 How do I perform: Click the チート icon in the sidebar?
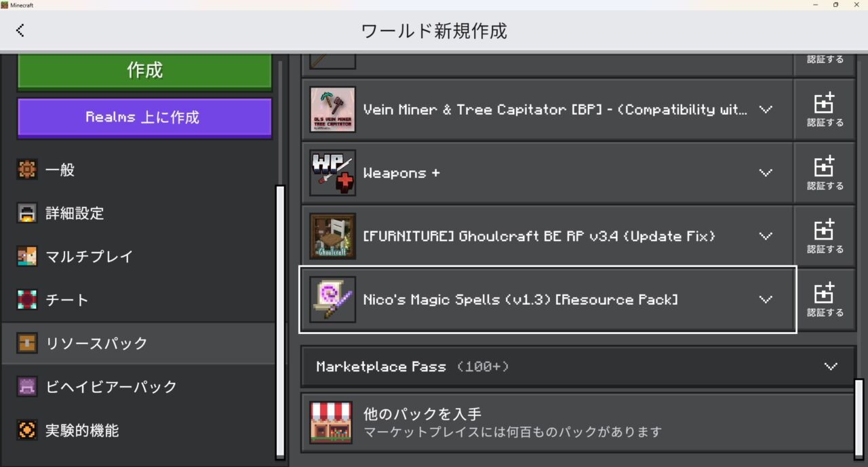(x=26, y=299)
